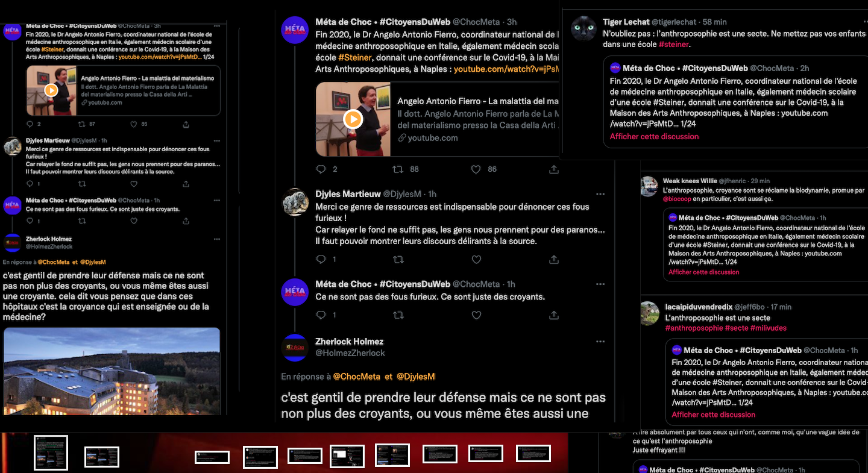Select the first thumbnail in the bottom strip
The image size is (868, 473).
[51, 453]
